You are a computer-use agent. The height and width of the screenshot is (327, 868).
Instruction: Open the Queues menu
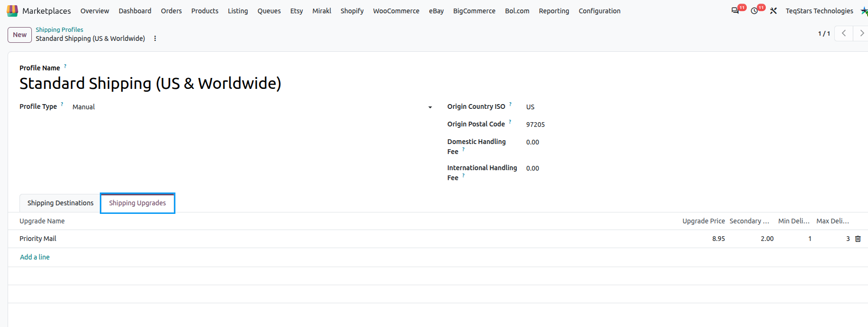(x=269, y=11)
